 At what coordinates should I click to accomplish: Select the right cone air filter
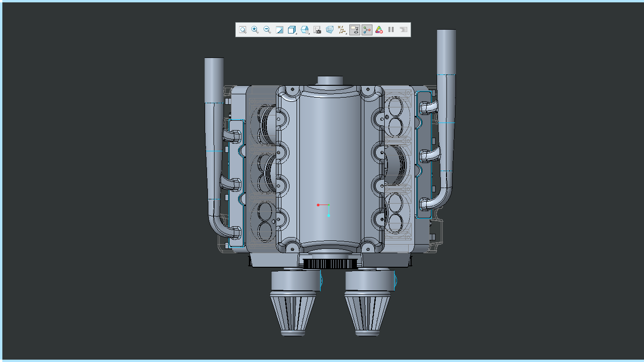(x=368, y=313)
